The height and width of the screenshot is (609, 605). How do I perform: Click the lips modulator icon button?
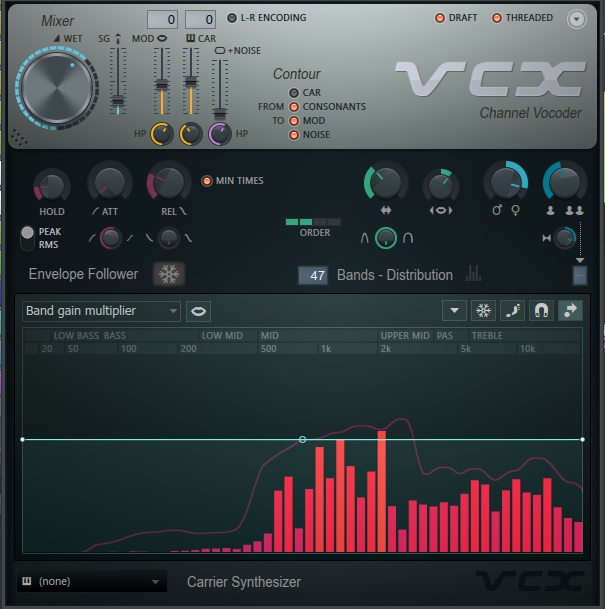point(198,311)
